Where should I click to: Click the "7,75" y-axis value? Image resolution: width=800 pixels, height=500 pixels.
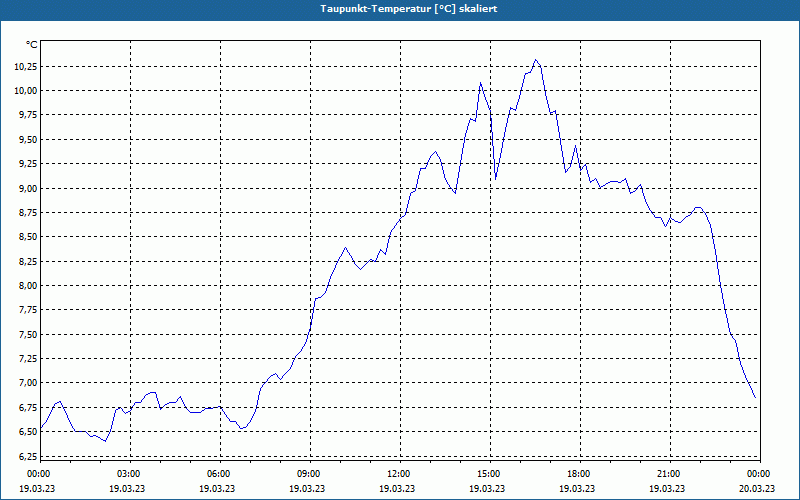coord(29,310)
